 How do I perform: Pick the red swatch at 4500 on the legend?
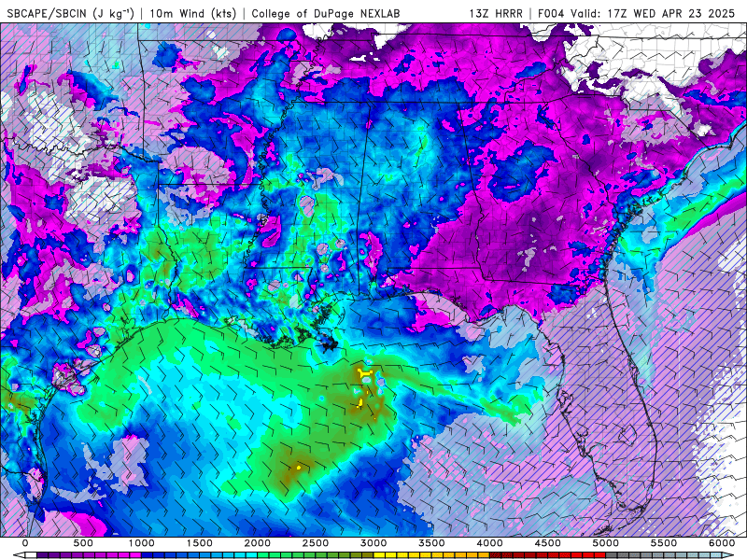(x=554, y=555)
